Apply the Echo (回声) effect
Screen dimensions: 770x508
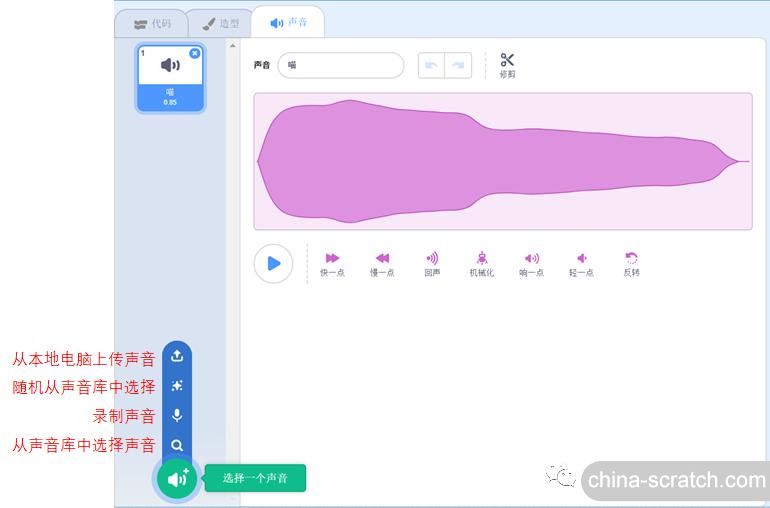(x=432, y=259)
